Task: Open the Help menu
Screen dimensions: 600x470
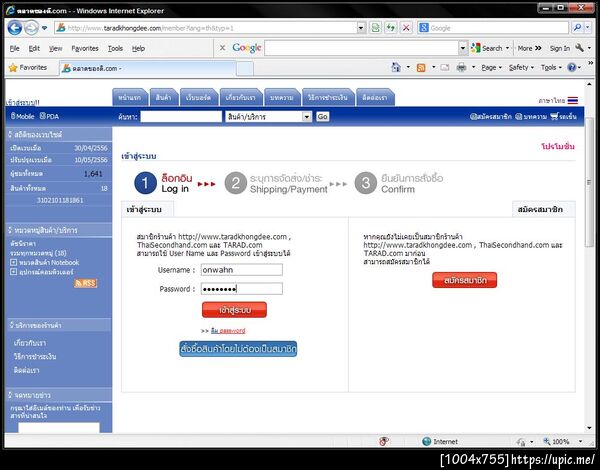Action: (138, 48)
